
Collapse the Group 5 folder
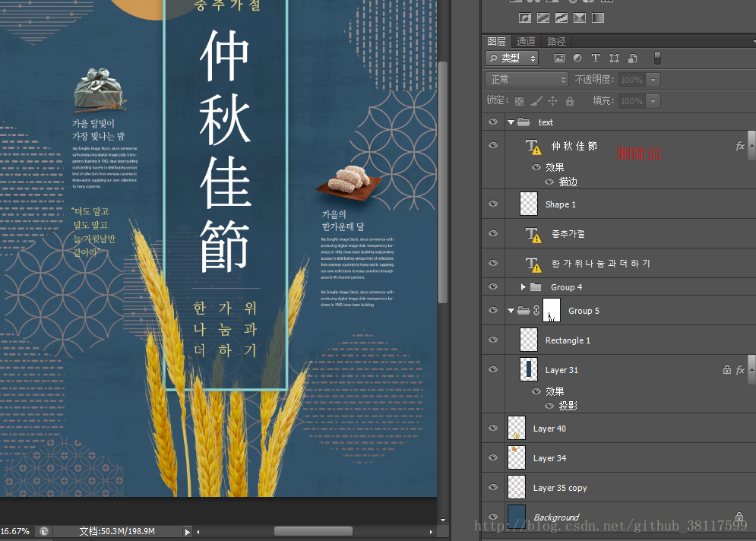click(511, 311)
